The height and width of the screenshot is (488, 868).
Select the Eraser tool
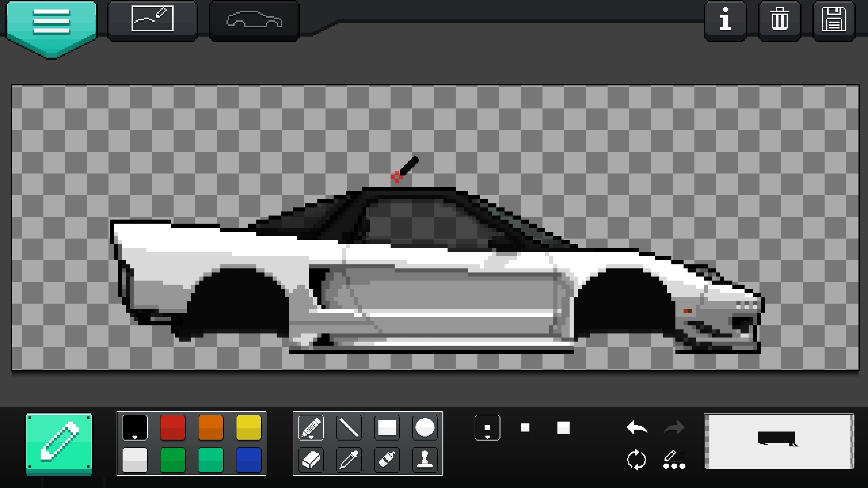pos(311,460)
